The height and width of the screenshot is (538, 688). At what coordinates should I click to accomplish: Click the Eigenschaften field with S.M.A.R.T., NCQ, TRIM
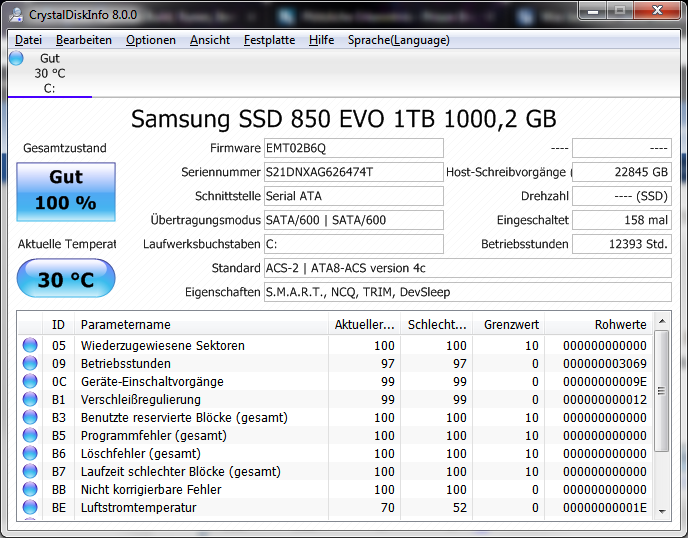468,292
